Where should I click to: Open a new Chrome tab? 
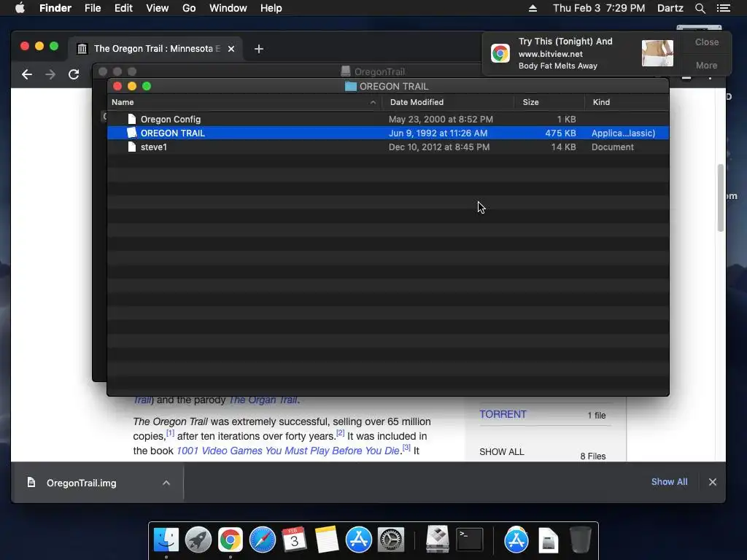point(259,49)
